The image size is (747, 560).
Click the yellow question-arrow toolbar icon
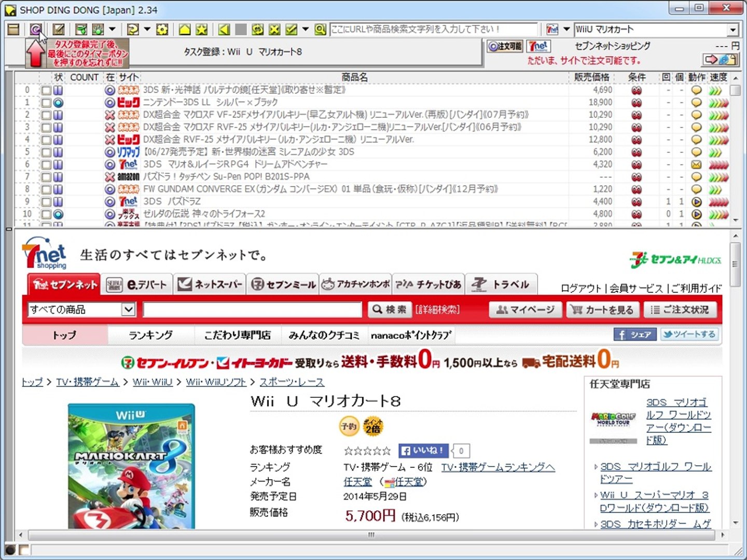tap(133, 30)
